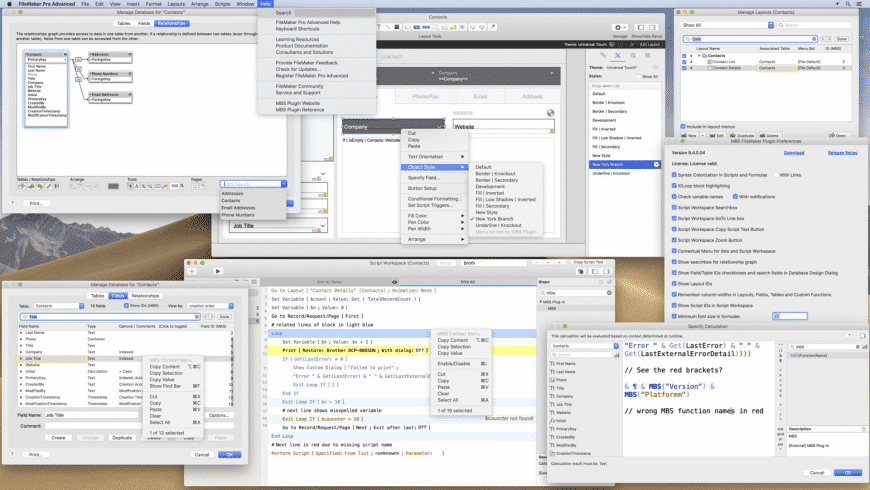Toggle With notifications checkbox
Viewport: 870px width, 490px height.
coord(735,196)
